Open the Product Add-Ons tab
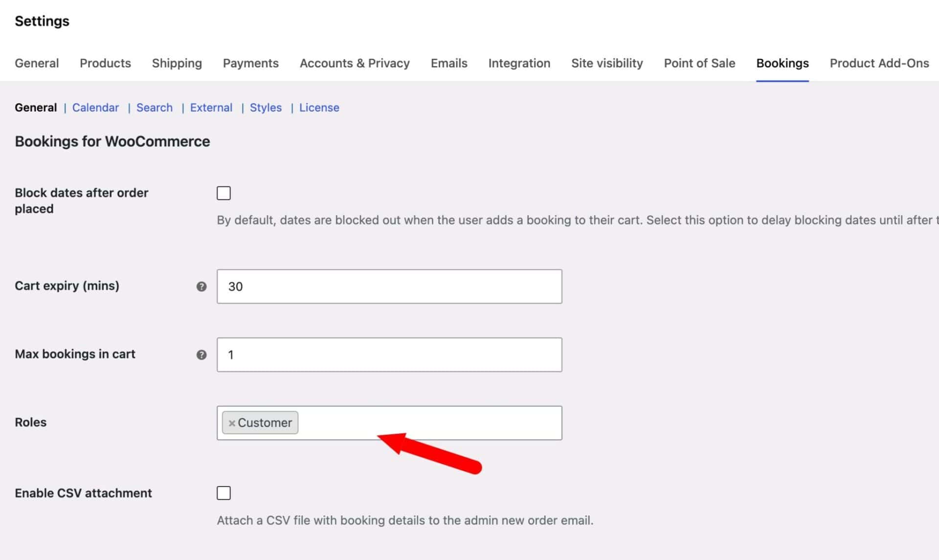 click(879, 63)
